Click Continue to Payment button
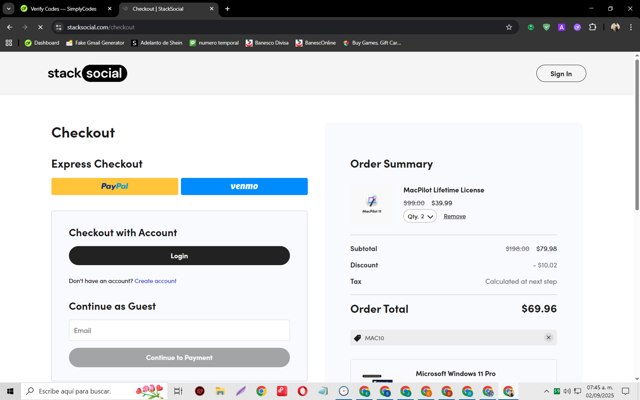 point(179,358)
